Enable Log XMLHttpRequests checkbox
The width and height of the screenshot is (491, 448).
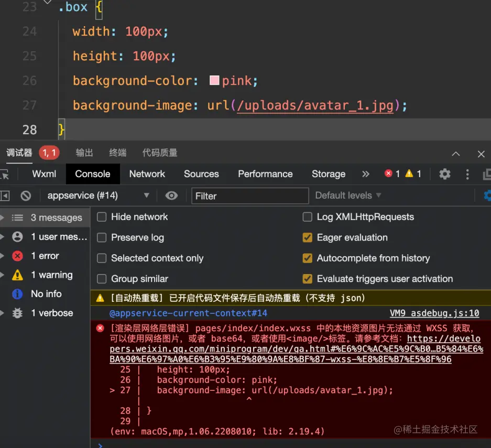pos(307,217)
